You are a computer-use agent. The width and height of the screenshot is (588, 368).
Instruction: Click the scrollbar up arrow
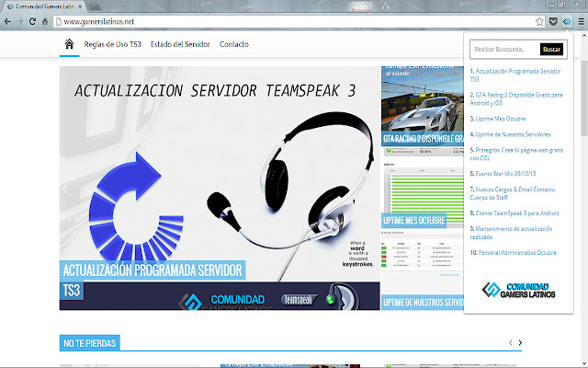point(584,35)
